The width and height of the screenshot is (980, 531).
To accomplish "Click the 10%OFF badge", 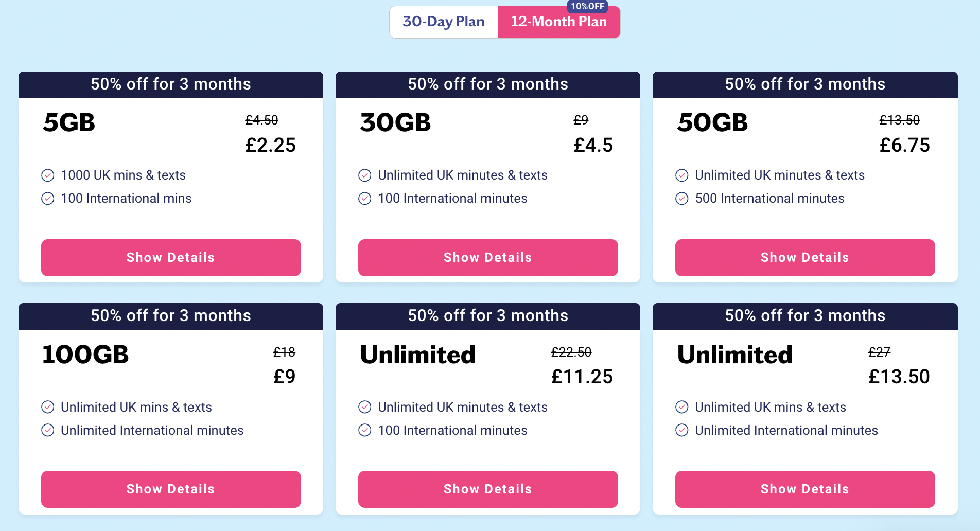I will (x=587, y=6).
